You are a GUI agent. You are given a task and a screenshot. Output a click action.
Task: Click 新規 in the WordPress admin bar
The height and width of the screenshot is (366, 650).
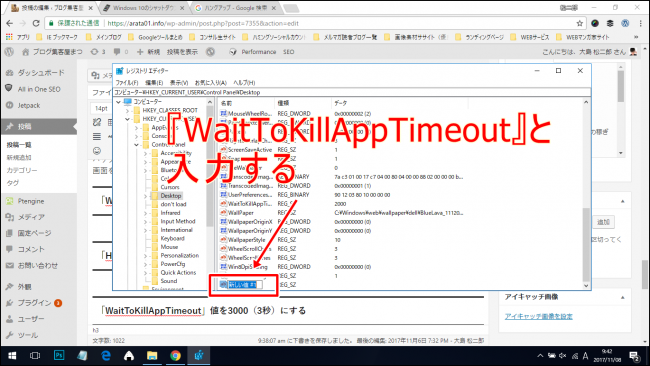click(x=148, y=52)
